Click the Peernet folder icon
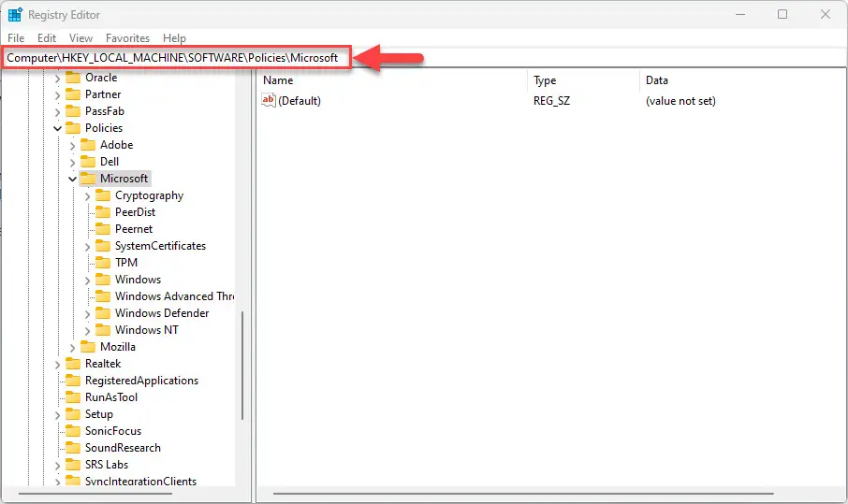 [x=103, y=229]
